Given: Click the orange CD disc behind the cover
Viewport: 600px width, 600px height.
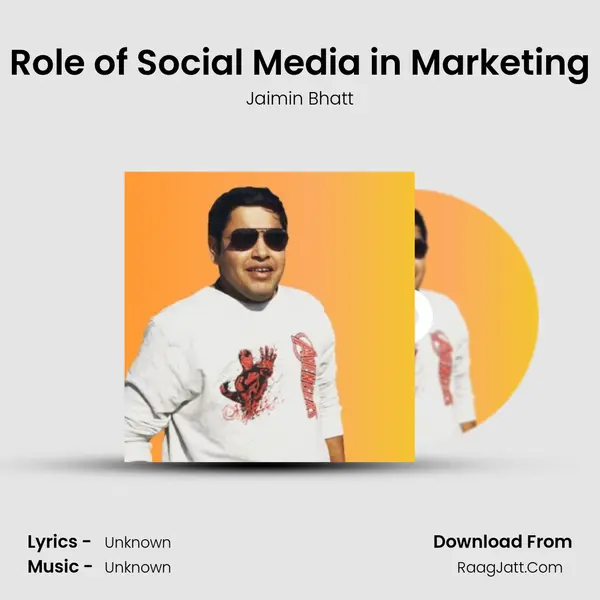Looking at the screenshot, I should click(476, 311).
